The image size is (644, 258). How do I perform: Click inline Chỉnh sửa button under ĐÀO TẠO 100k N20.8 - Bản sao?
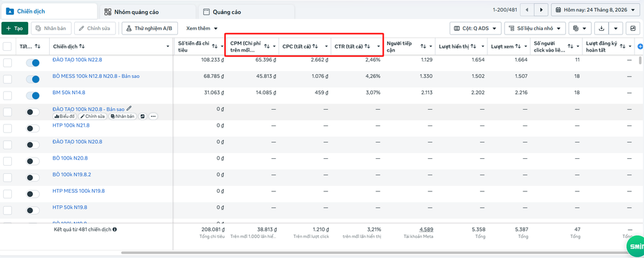coord(93,117)
